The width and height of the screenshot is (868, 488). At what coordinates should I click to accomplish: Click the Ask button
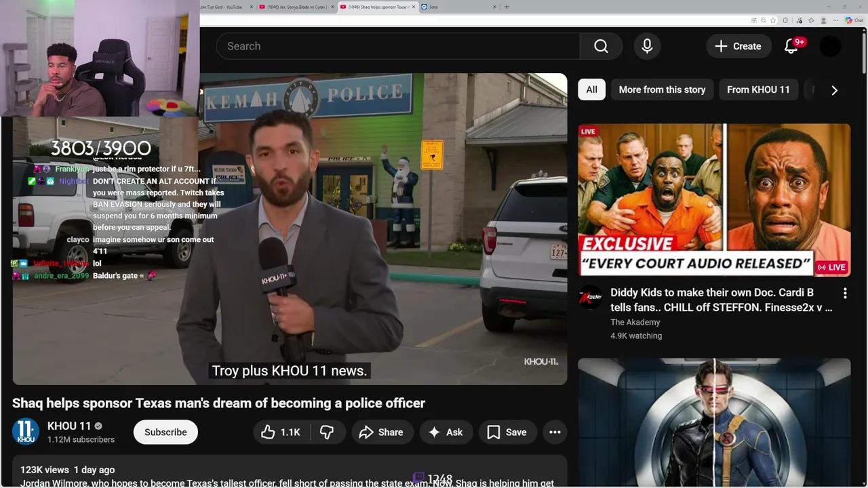pyautogui.click(x=446, y=432)
